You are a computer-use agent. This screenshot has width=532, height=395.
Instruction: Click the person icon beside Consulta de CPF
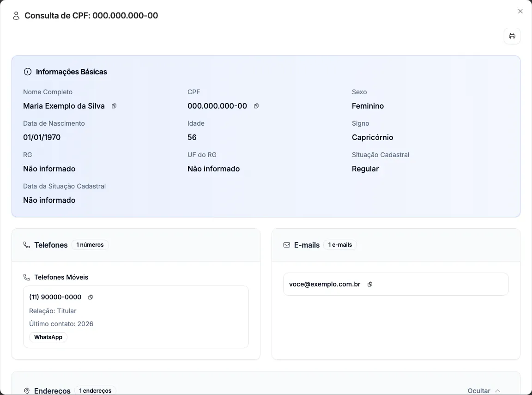pyautogui.click(x=16, y=16)
